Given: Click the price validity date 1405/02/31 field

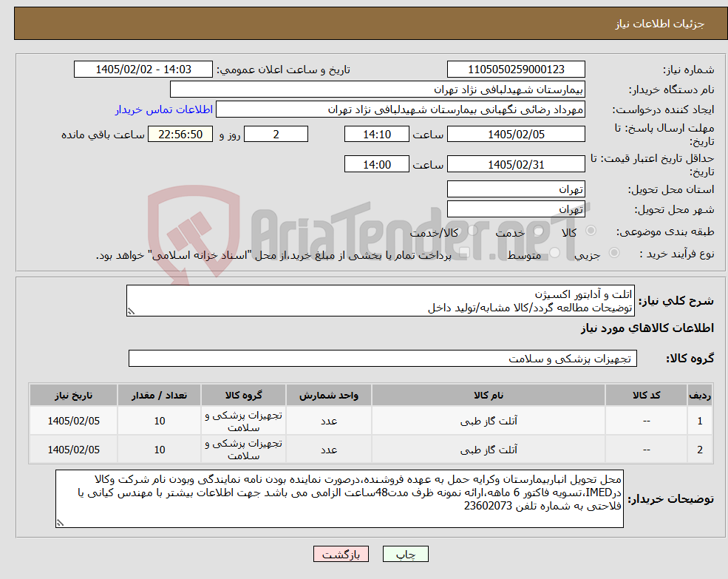Looking at the screenshot, I should click(x=516, y=164).
